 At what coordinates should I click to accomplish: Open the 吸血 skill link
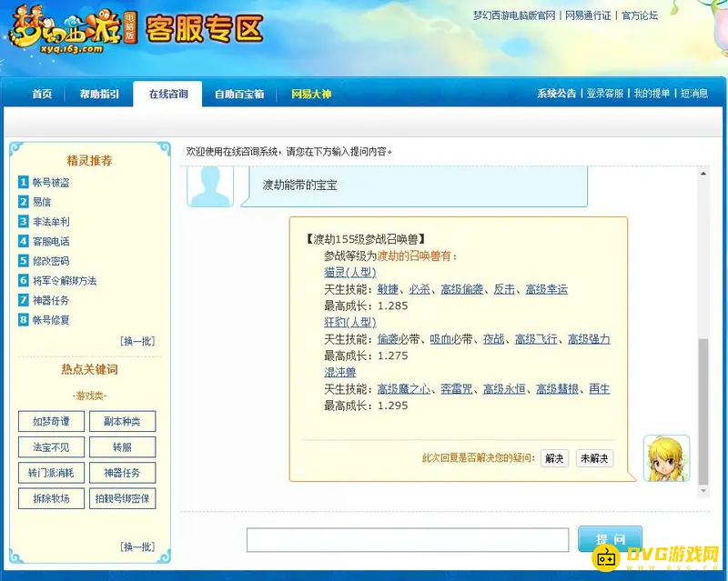[440, 339]
